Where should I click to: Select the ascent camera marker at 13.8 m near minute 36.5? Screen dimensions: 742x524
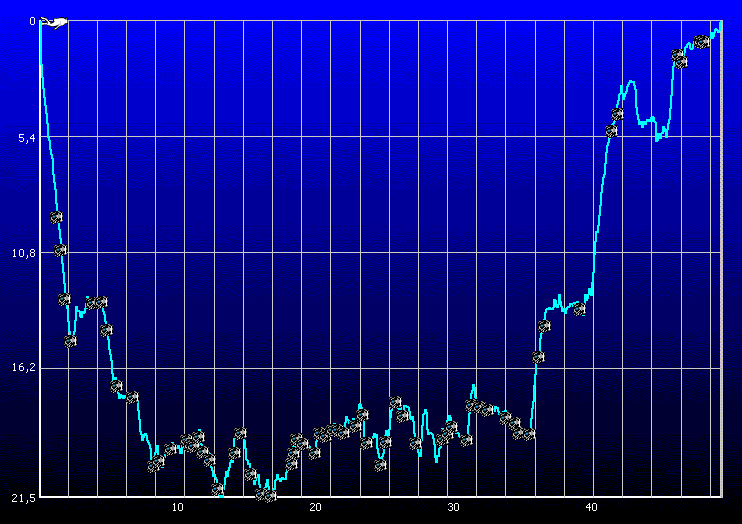[x=545, y=326]
